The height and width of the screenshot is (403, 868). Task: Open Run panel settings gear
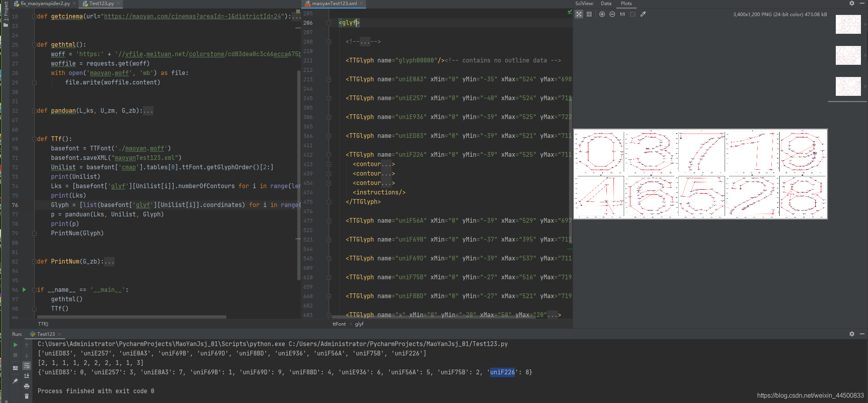point(852,334)
